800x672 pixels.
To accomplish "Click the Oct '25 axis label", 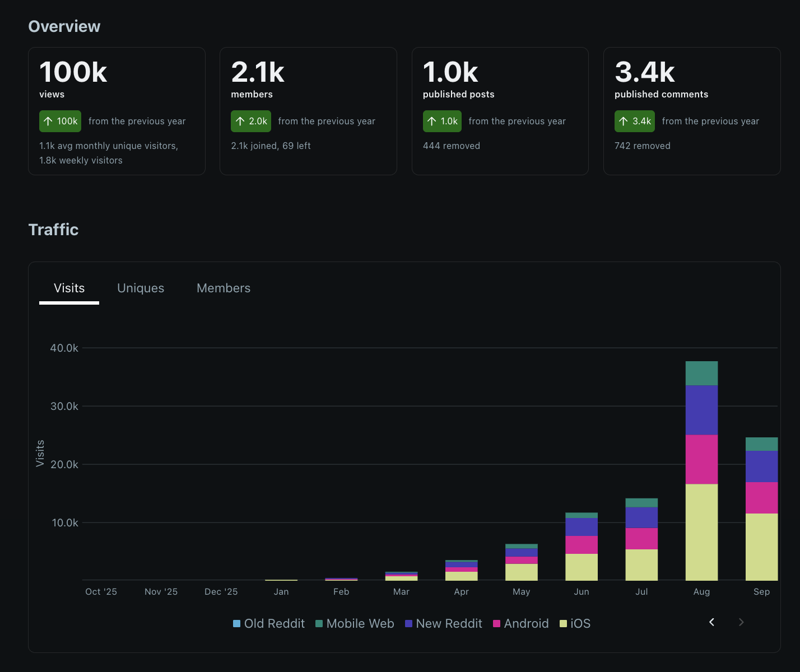I will click(101, 591).
